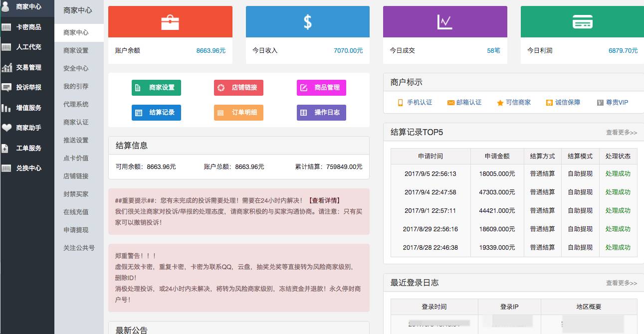644x334 pixels.
Task: Open the 店铺链接 red button
Action: point(238,88)
